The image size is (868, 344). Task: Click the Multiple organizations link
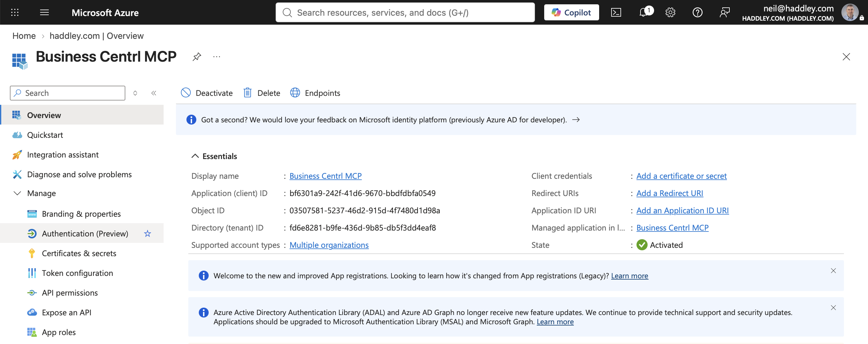point(329,245)
